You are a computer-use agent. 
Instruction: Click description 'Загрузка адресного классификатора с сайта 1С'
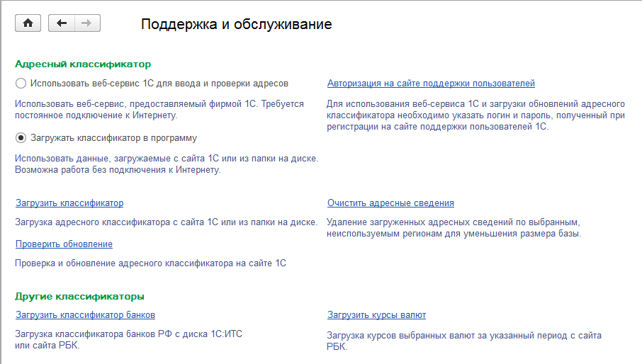[116, 222]
